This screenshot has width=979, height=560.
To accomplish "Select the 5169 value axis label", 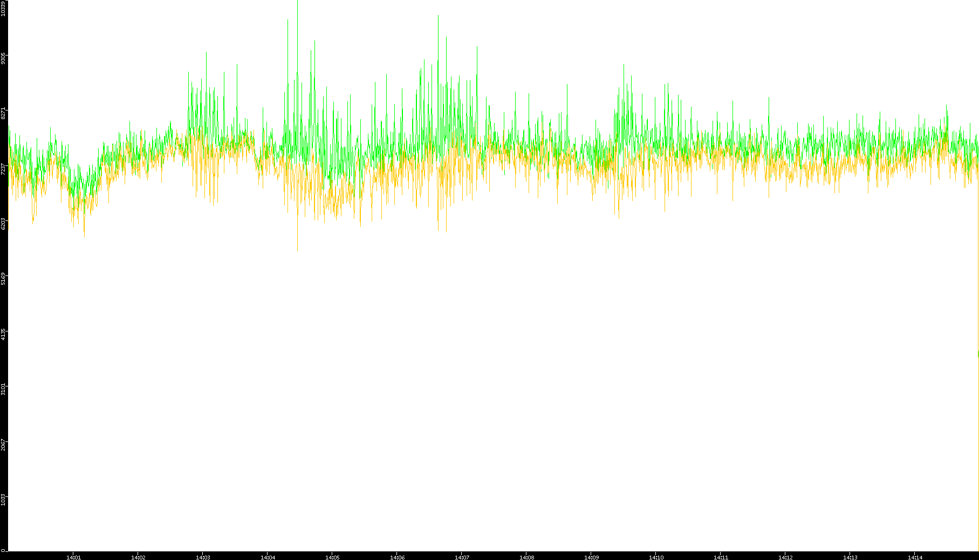I will [x=3, y=279].
